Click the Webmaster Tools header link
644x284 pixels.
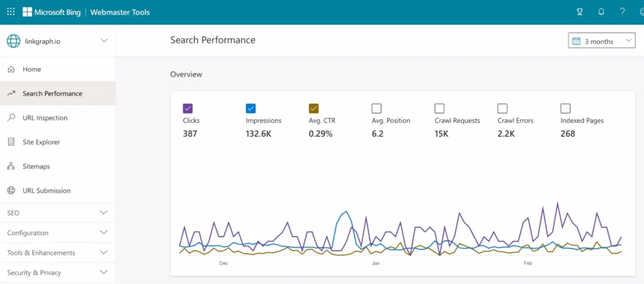pos(120,12)
